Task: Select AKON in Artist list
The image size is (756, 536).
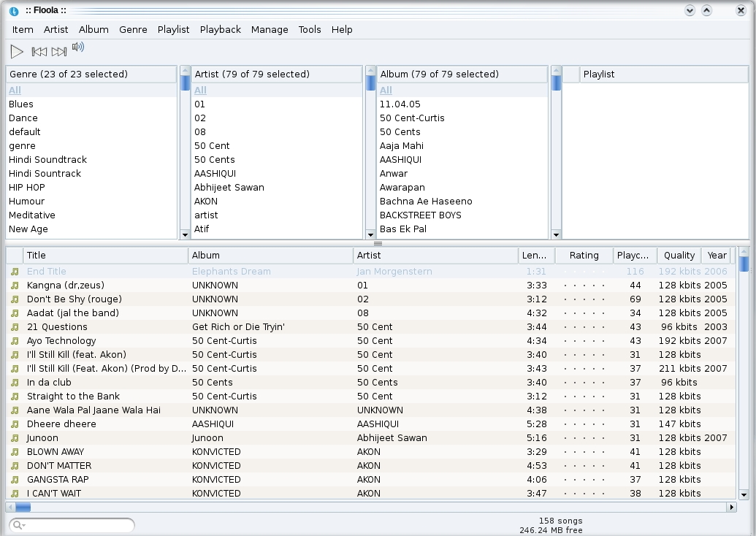Action: click(205, 202)
